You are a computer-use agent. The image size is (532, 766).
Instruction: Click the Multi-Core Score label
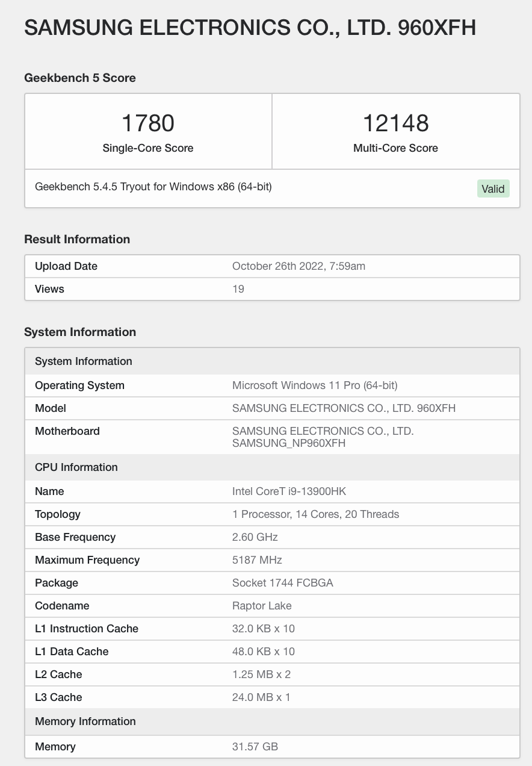coord(395,148)
